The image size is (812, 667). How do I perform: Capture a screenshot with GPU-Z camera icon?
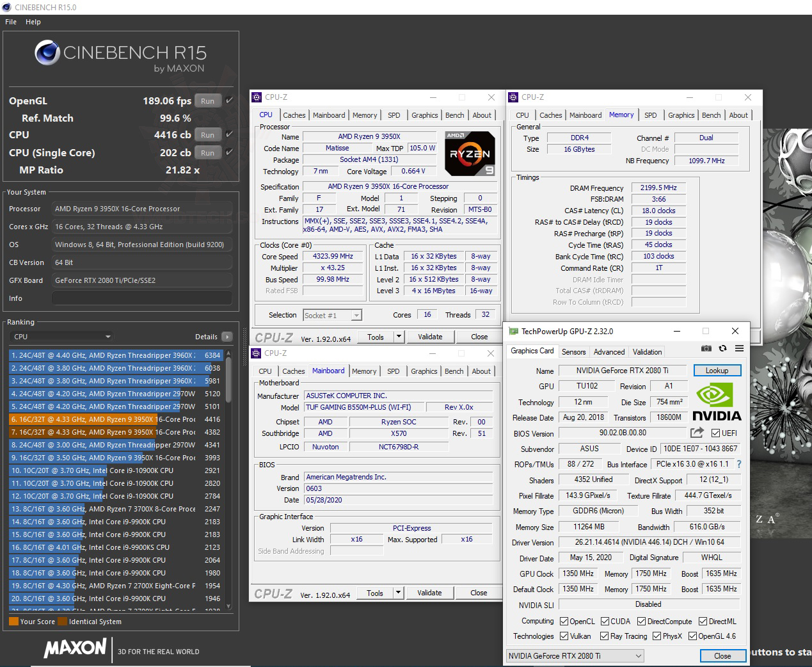(x=706, y=348)
